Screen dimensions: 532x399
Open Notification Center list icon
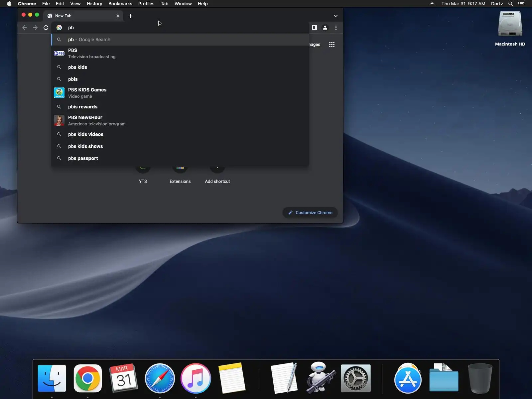(x=521, y=4)
